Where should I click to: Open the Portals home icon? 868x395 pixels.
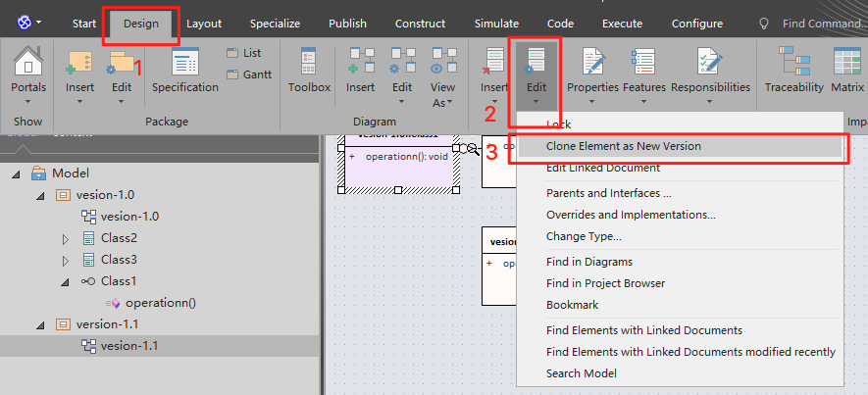tap(28, 61)
